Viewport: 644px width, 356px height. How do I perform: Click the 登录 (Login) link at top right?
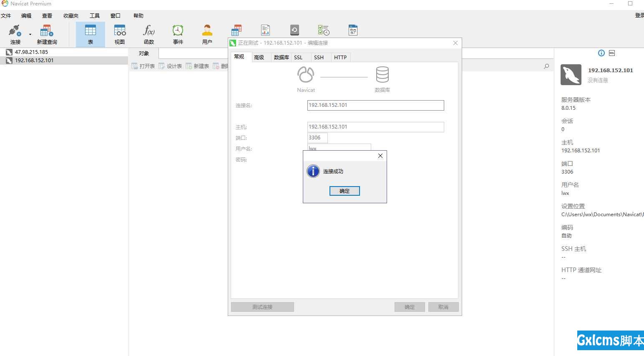(x=639, y=15)
